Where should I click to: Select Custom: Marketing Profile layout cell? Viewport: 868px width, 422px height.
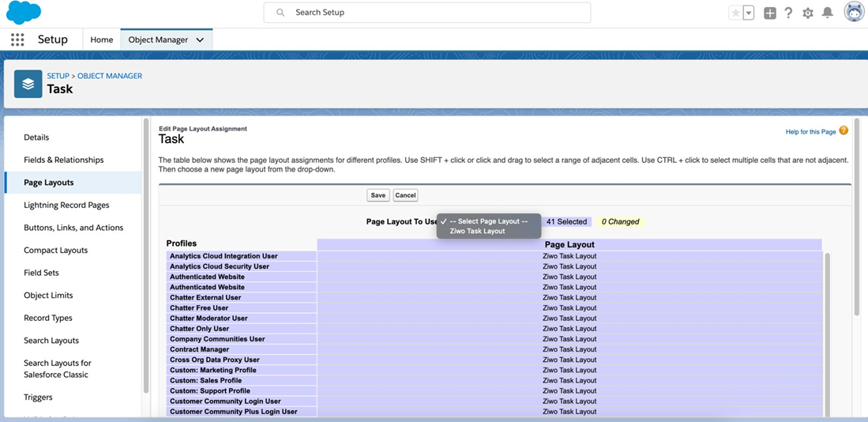(569, 370)
